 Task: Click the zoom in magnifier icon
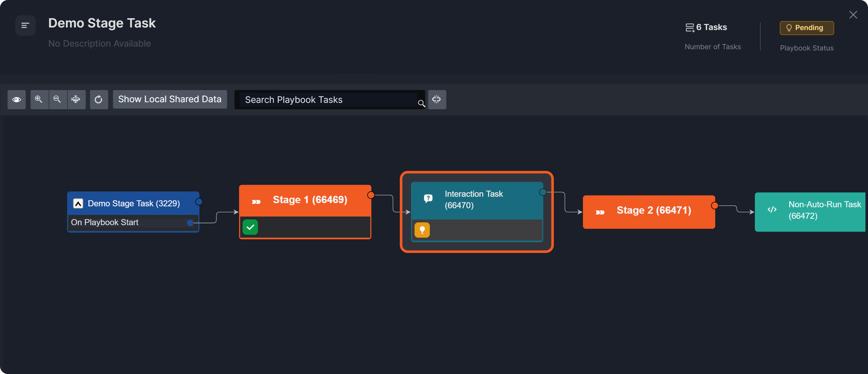tap(39, 99)
